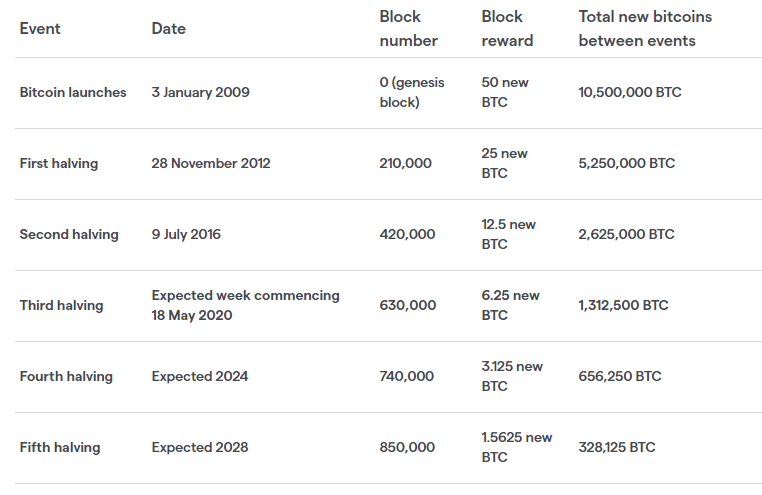Click the Block reward column header
The width and height of the screenshot is (762, 495).
tap(507, 29)
